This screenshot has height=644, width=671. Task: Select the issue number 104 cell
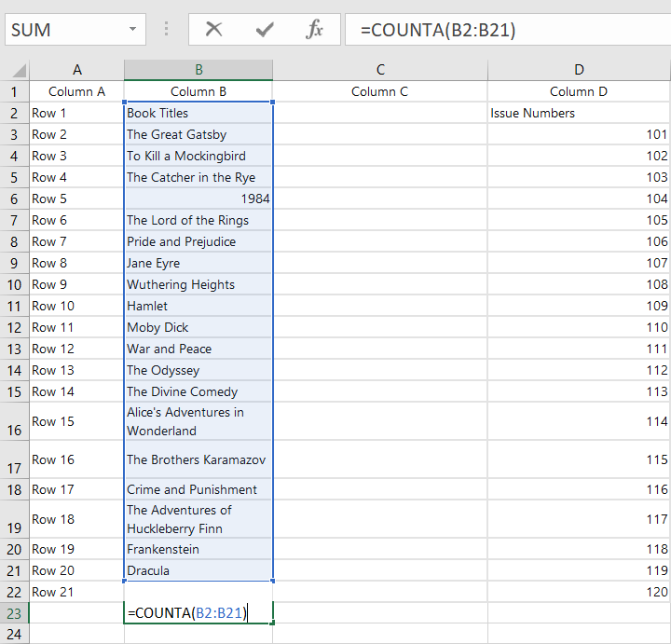click(579, 199)
